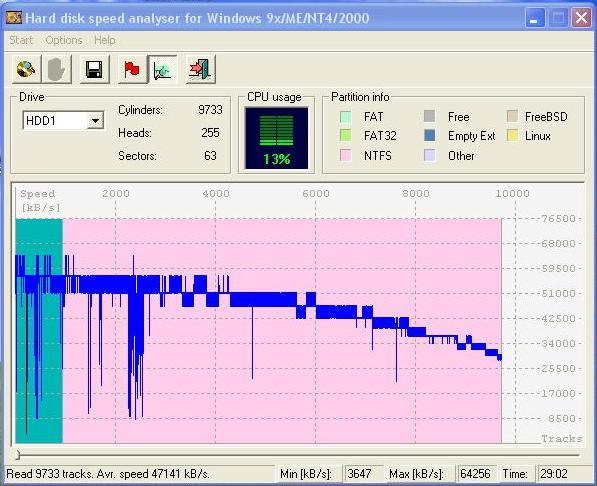The height and width of the screenshot is (486, 597).
Task: Click the disk scan start toolbar icon
Action: pos(26,69)
